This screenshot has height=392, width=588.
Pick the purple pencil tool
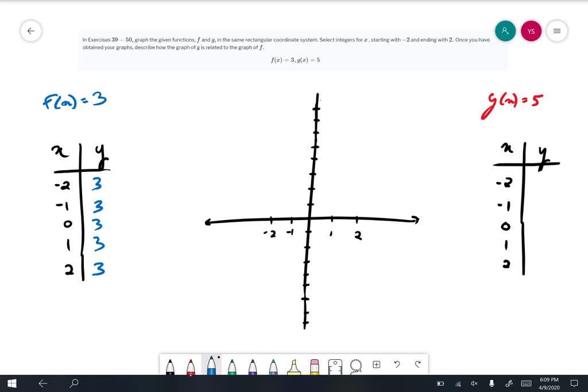pos(252,366)
